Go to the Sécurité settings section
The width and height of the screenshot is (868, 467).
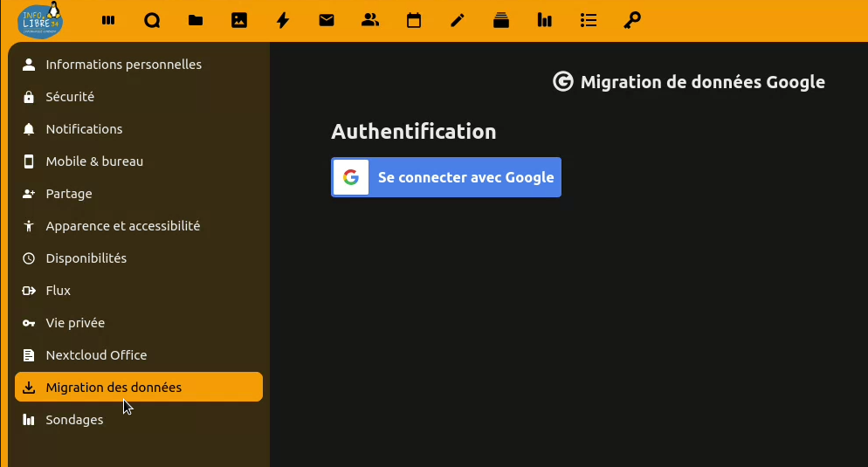pos(70,97)
